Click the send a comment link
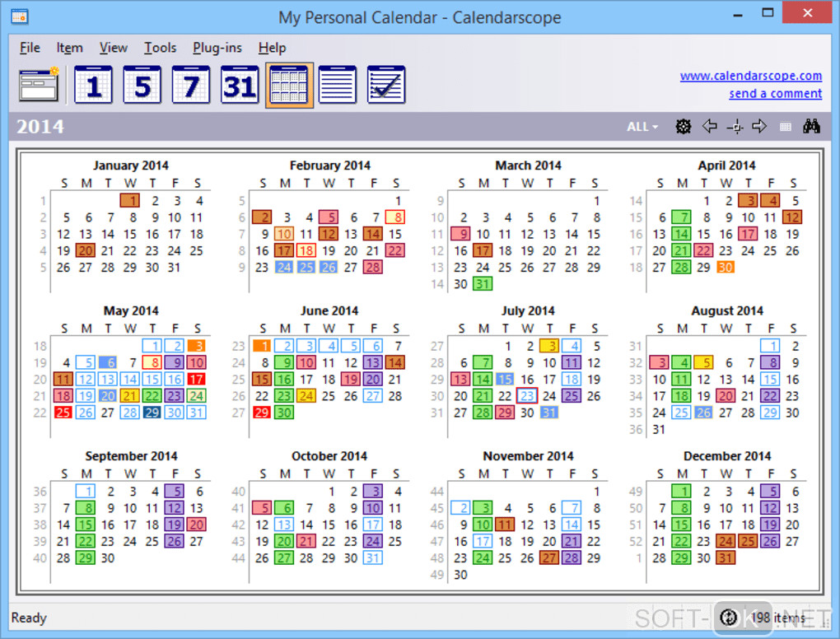The width and height of the screenshot is (840, 639). tap(775, 93)
